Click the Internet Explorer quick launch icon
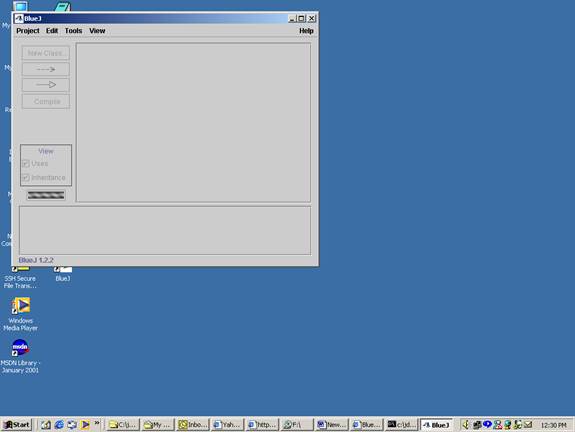Image resolution: width=575 pixels, height=432 pixels. pyautogui.click(x=59, y=425)
